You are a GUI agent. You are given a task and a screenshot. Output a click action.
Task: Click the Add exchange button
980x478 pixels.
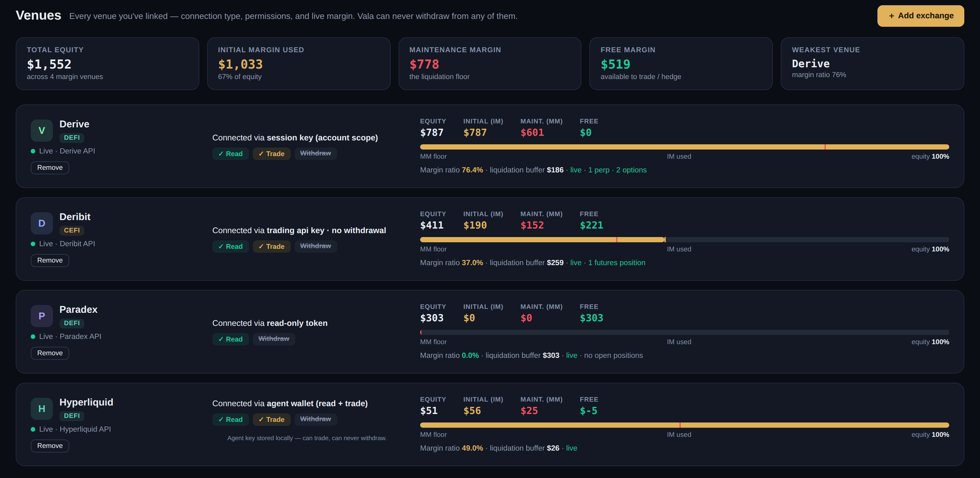920,16
